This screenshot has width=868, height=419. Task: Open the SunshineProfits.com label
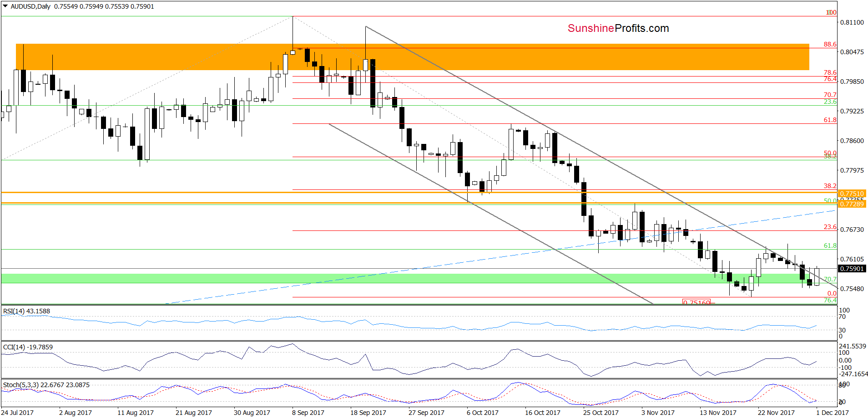618,28
